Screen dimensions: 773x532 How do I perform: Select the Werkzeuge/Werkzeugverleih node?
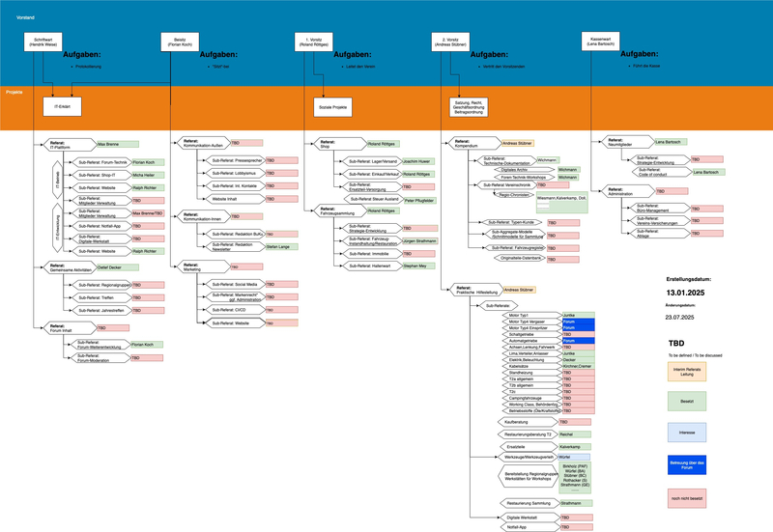point(529,457)
